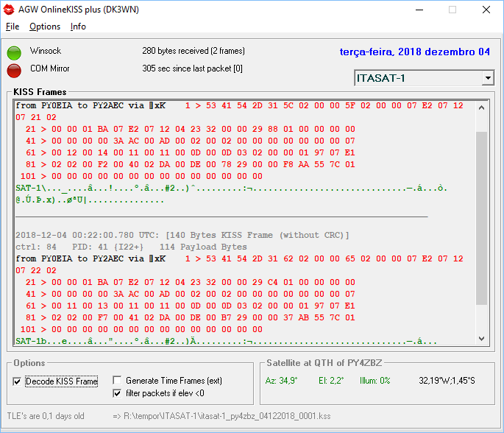The image size is (504, 433).
Task: Click the 'Az: 34,9°' azimuth value
Action: click(282, 381)
